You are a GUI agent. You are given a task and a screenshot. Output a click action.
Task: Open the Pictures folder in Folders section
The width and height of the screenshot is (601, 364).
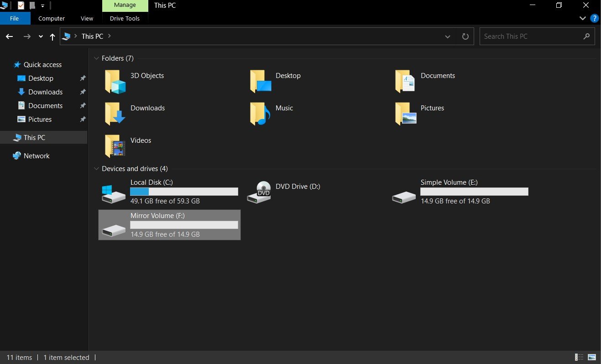406,114
